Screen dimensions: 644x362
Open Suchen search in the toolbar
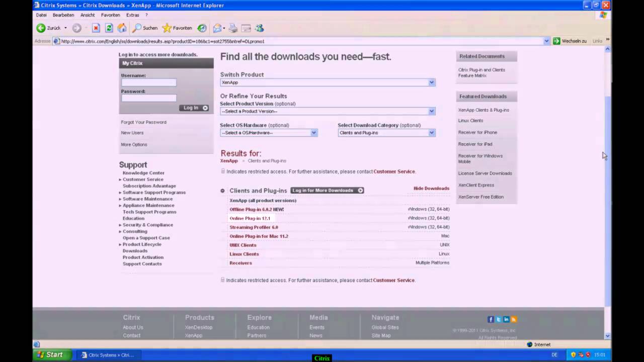tap(145, 28)
